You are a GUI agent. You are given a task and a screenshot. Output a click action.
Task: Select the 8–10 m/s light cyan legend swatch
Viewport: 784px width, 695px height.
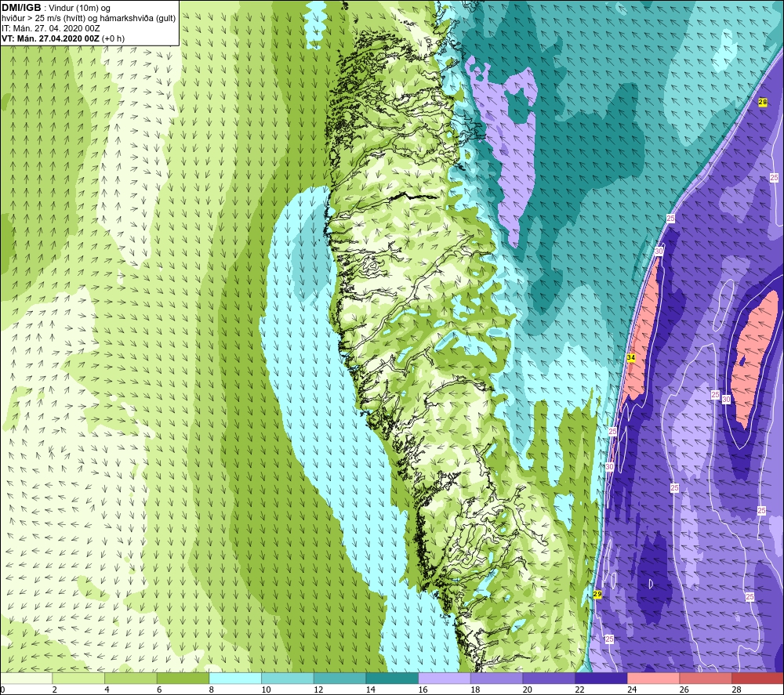click(235, 678)
